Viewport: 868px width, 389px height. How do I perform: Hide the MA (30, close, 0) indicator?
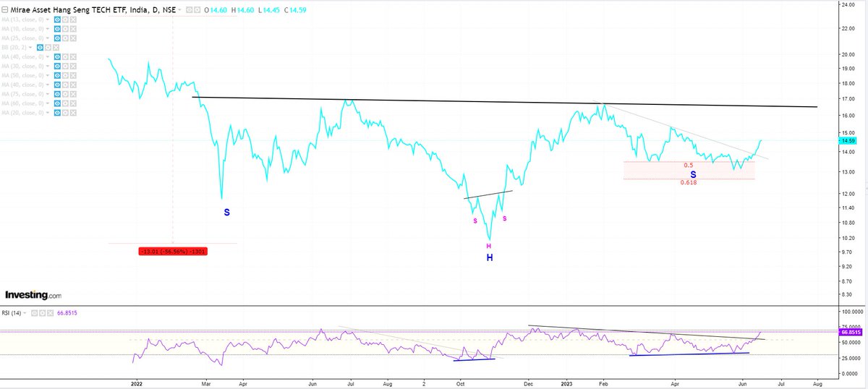pyautogui.click(x=57, y=66)
